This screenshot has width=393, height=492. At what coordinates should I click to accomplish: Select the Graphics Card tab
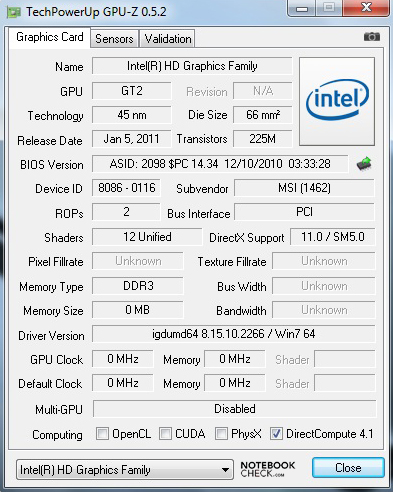(49, 37)
